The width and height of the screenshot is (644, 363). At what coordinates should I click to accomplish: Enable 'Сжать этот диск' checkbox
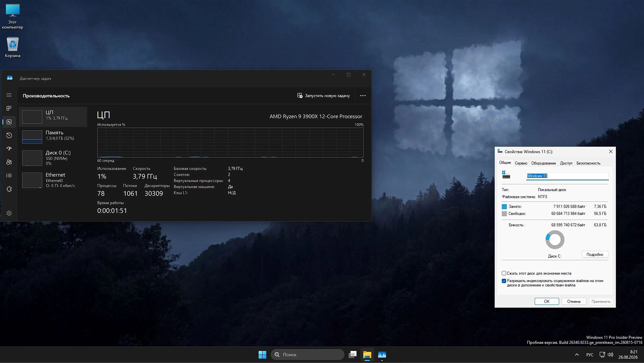coord(504,273)
